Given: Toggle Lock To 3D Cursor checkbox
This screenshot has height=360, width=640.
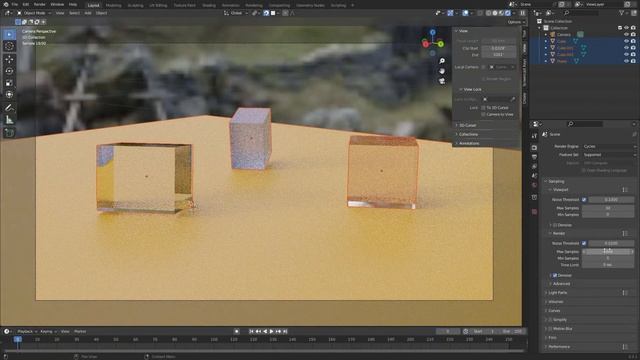Looking at the screenshot, I should 483,108.
